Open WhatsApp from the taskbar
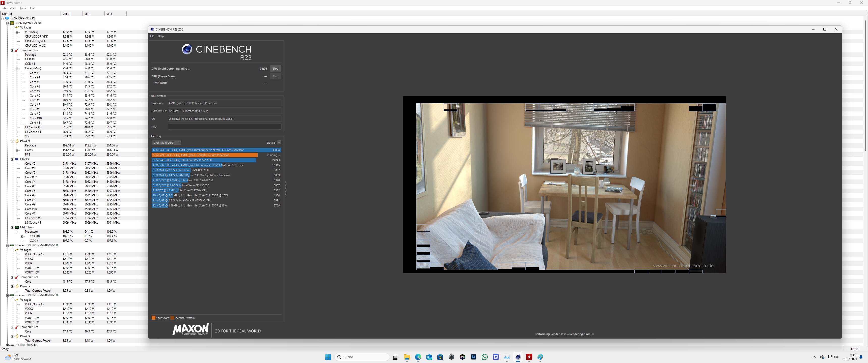The width and height of the screenshot is (868, 363). pyautogui.click(x=484, y=357)
